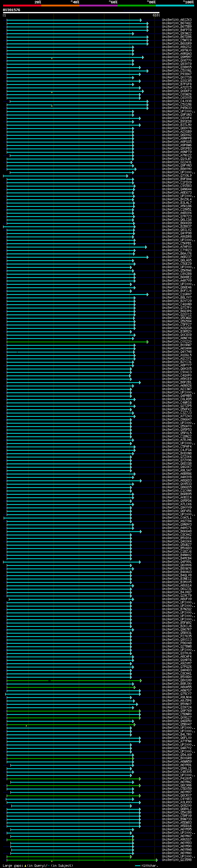Image resolution: width=197 pixels, height=868 pixels.
Task: Click hit label UniRef100_C5WTC9
Action: pyautogui.click(x=176, y=40)
